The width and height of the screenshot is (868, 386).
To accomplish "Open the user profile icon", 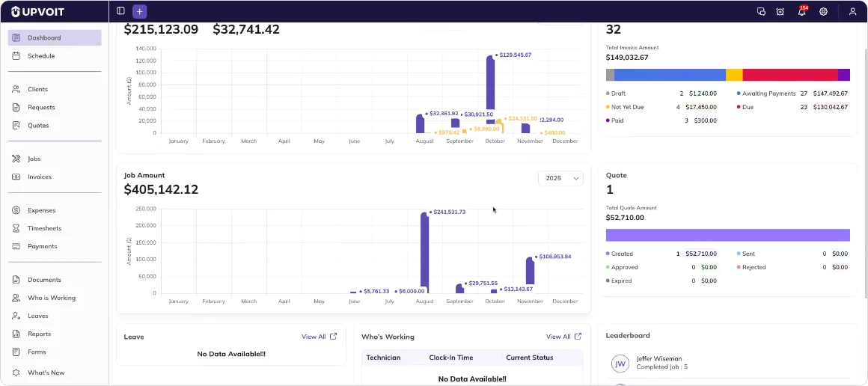I will click(x=852, y=12).
